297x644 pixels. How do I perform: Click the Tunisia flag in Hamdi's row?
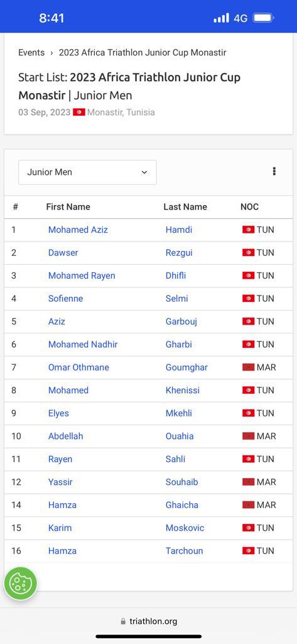[248, 230]
